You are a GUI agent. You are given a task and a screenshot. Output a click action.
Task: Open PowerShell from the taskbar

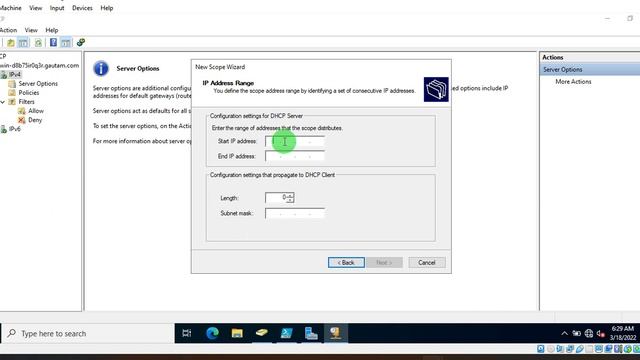(286, 333)
